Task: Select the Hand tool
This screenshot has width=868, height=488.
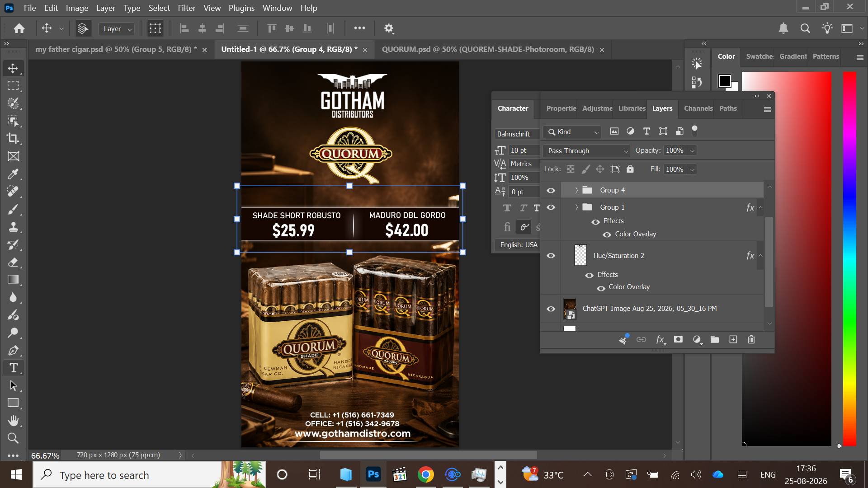Action: click(13, 421)
